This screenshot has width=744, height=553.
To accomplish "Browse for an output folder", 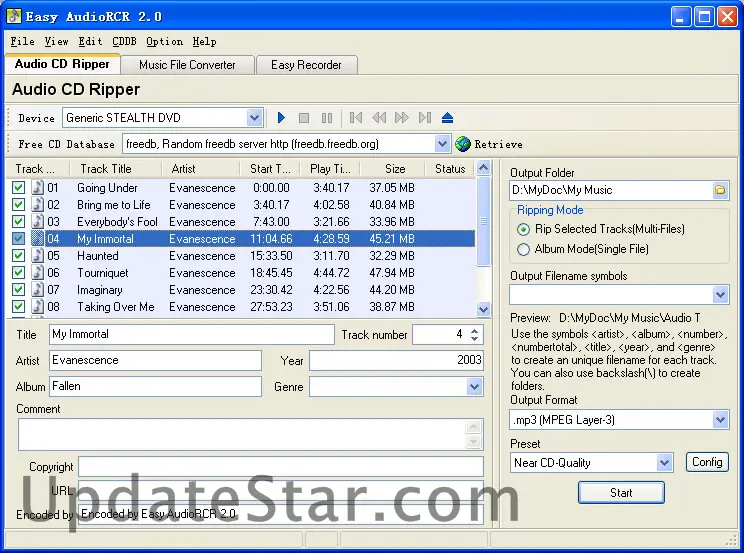I will click(x=720, y=190).
